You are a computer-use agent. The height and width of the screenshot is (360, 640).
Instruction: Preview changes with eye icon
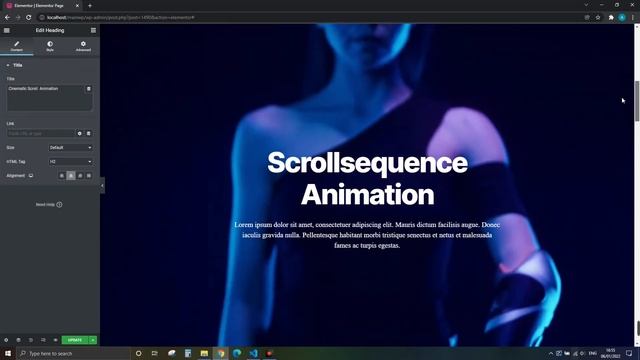[56, 340]
